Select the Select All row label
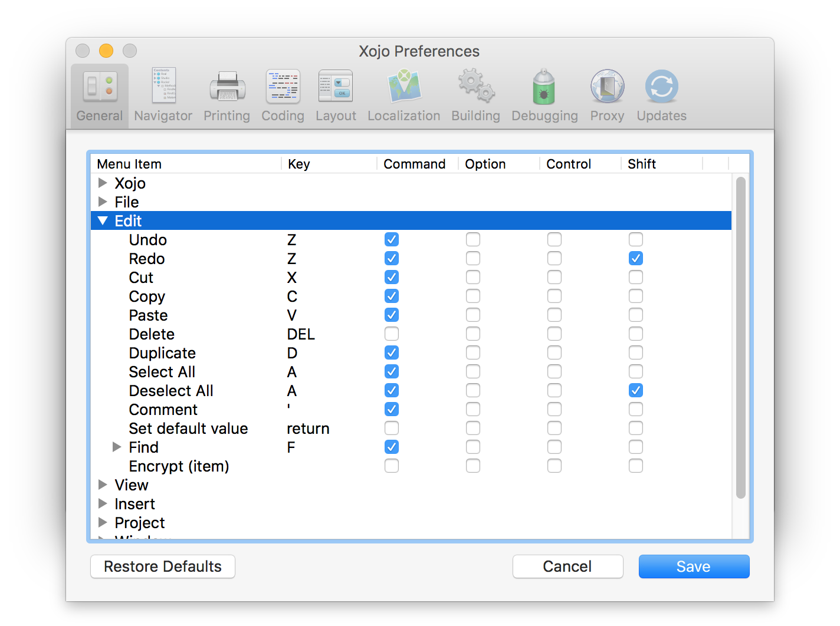Image resolution: width=840 pixels, height=626 pixels. click(162, 372)
